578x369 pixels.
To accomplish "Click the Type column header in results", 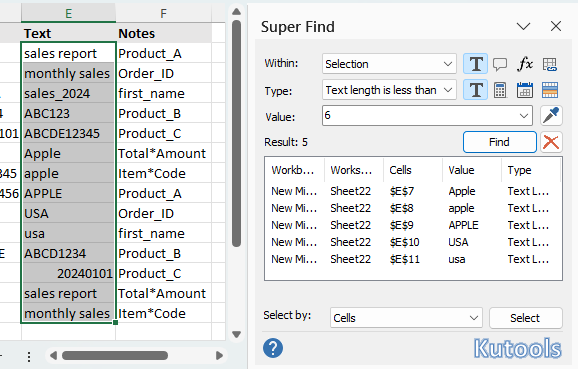I will [x=531, y=170].
